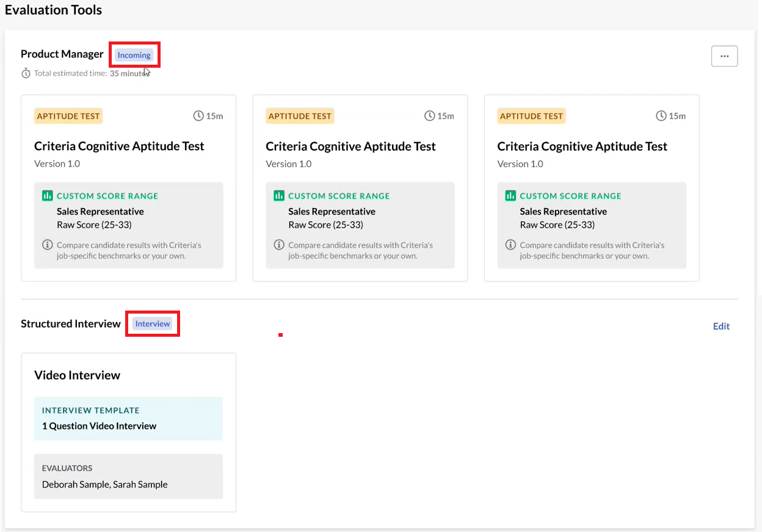Click the info icon in the first card

click(47, 245)
